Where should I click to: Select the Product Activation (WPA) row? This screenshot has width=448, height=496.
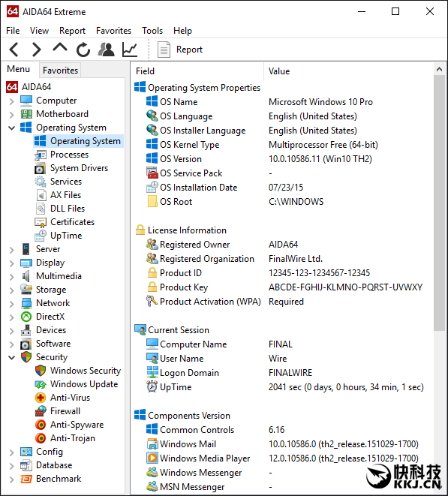coord(282,302)
